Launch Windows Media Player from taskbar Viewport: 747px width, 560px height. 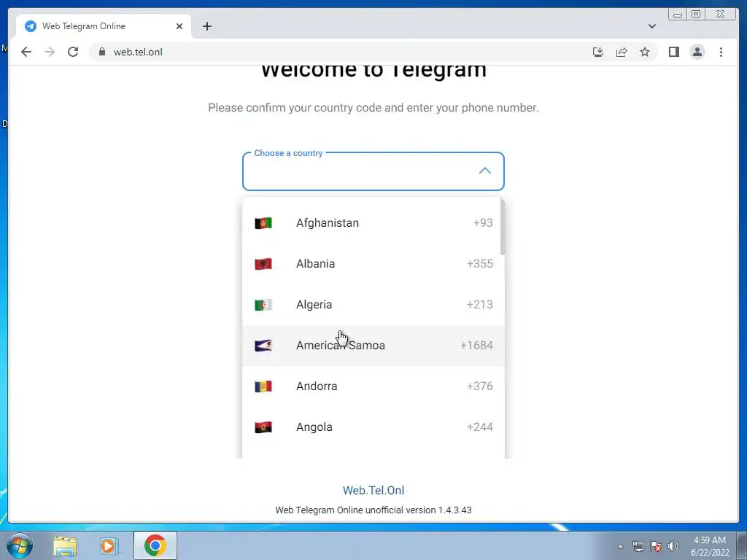coord(109,545)
